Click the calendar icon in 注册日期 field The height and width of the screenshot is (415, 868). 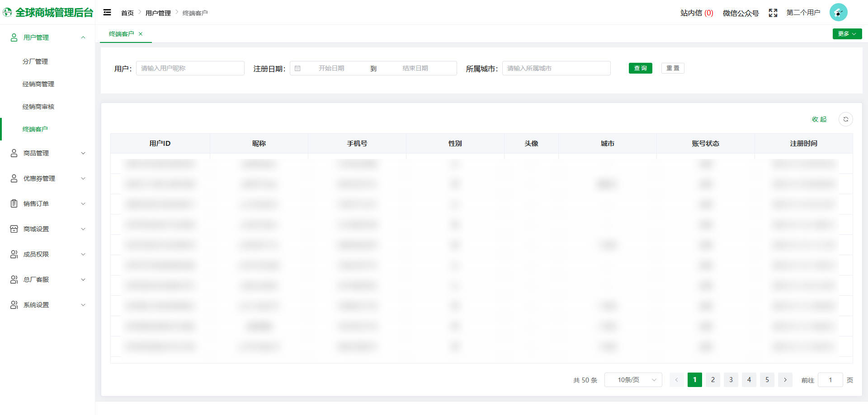(298, 68)
